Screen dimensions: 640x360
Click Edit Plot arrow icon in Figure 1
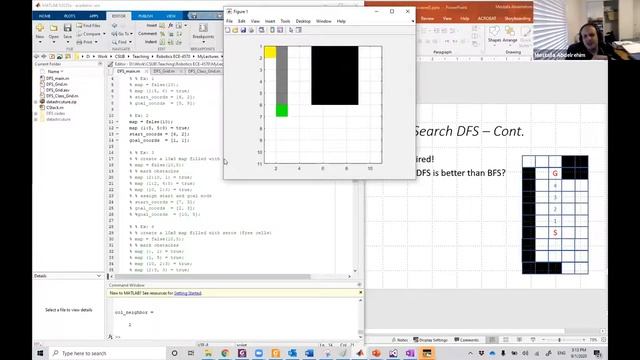pyautogui.click(x=291, y=30)
